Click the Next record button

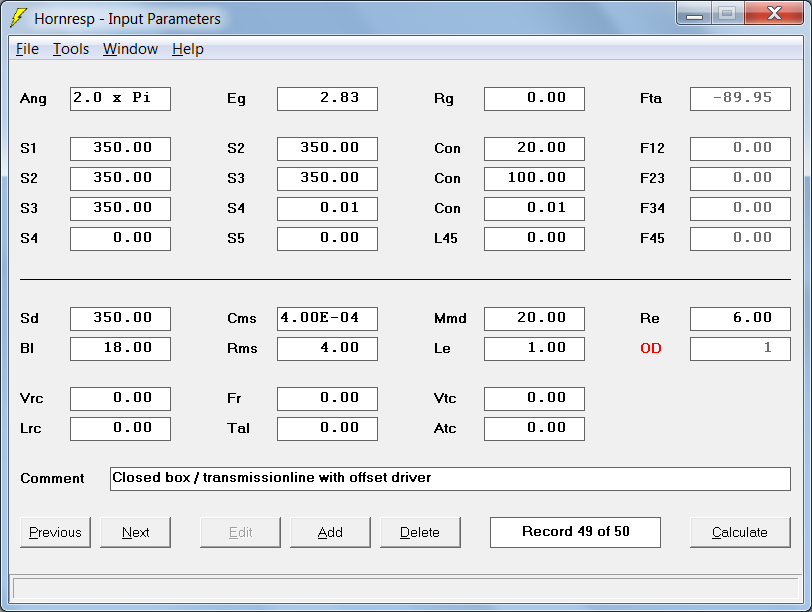pos(135,532)
